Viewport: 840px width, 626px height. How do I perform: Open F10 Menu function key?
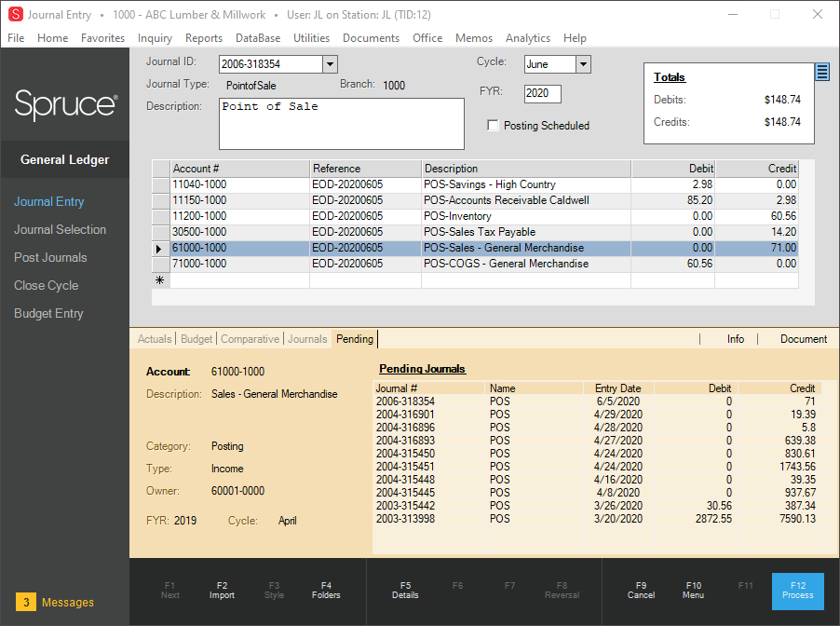tap(693, 591)
